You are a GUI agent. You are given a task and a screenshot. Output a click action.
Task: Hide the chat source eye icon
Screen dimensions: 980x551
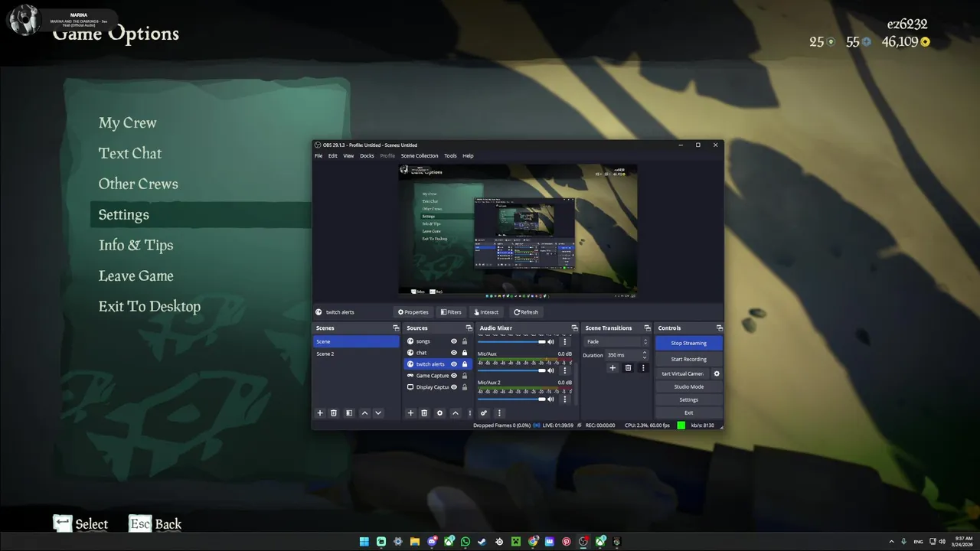(454, 353)
